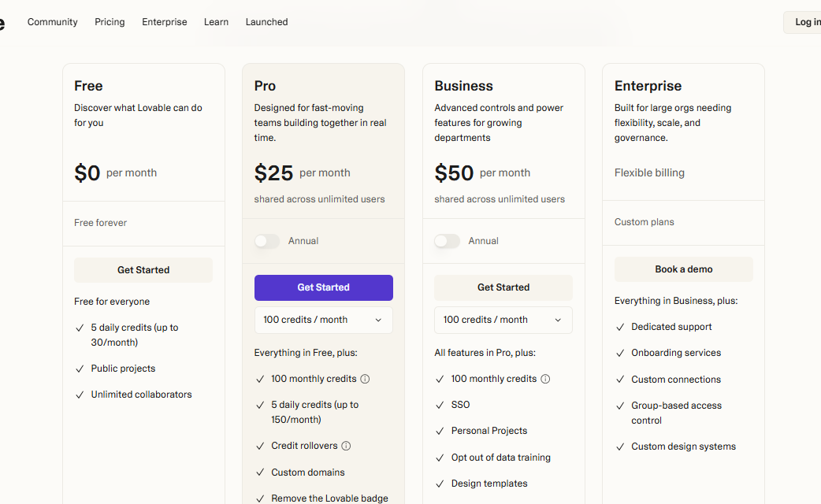Open the Community nav item
The image size is (821, 504).
[x=52, y=22]
